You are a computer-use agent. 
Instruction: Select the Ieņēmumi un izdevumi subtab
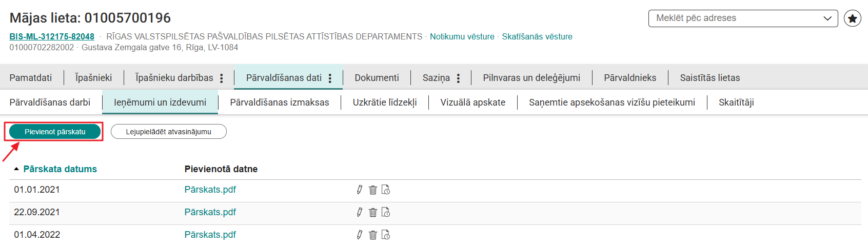pos(160,102)
